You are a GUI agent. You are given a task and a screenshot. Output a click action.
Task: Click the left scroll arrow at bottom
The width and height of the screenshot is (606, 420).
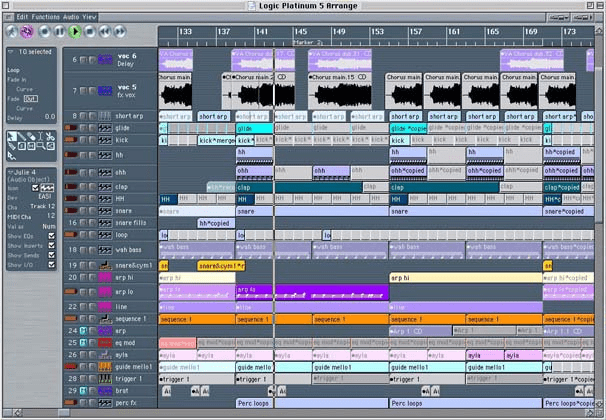point(17,413)
